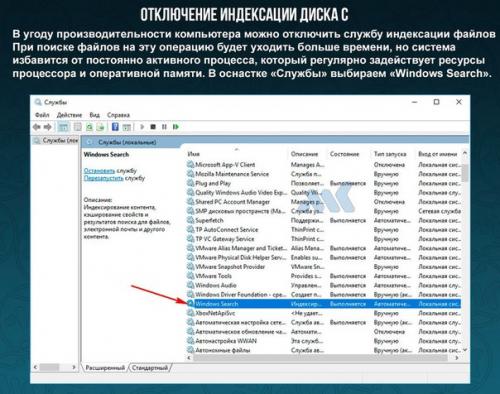Click the gear icon beside Mozilla Maintenance Service
Image resolution: width=500 pixels, height=394 pixels.
click(x=190, y=174)
